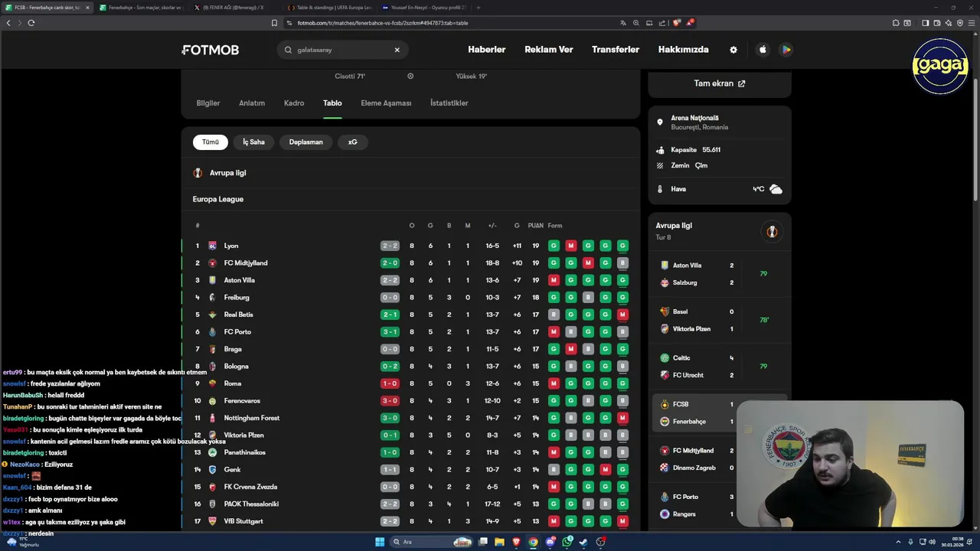Open Celtic vs FC Utrecht match card

click(720, 367)
